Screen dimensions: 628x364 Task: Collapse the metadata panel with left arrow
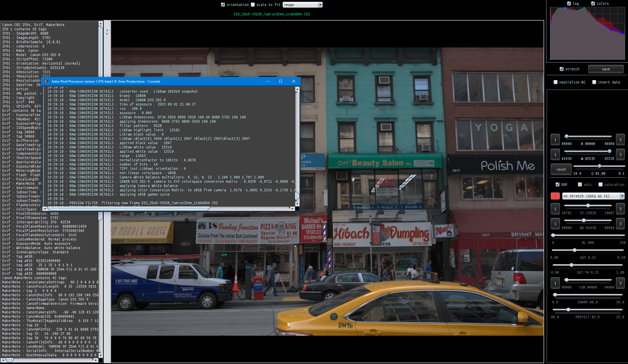107,30
